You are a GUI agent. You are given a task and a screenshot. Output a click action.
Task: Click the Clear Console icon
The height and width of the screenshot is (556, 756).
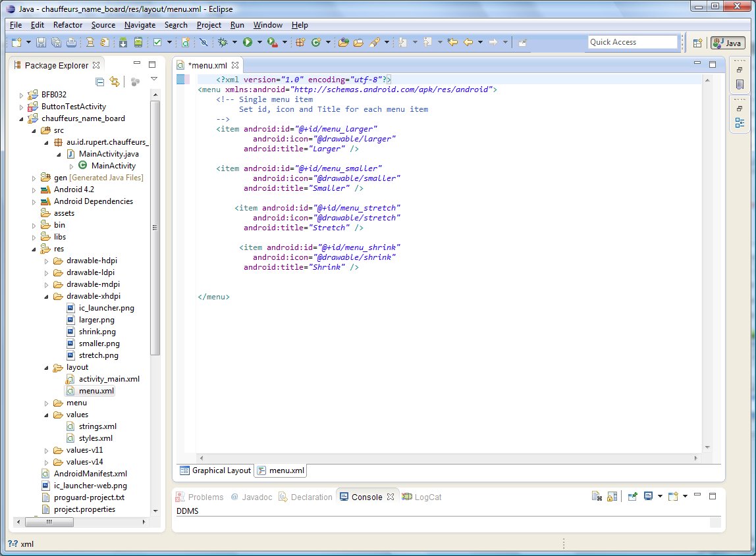597,496
